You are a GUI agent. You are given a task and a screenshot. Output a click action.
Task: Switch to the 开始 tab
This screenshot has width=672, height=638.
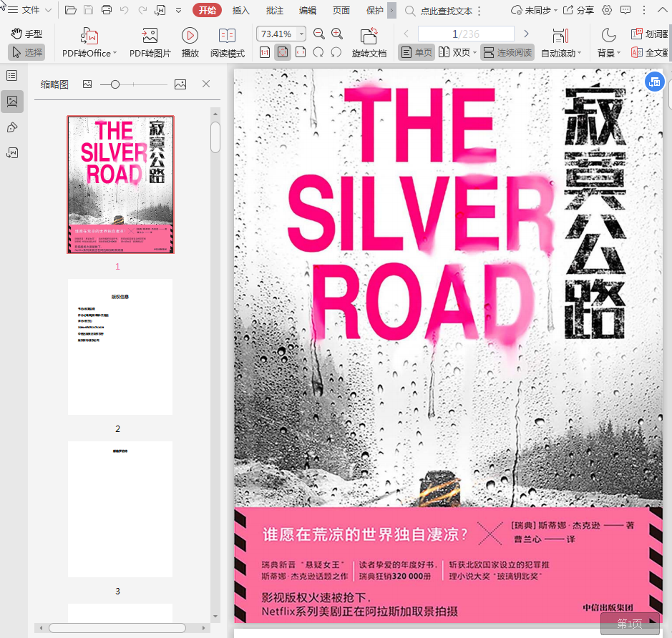coord(207,10)
